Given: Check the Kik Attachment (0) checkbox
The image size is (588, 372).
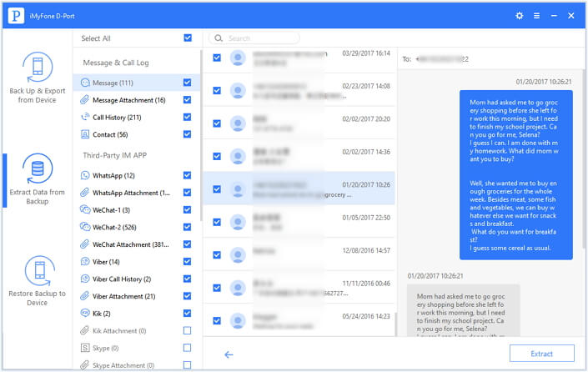Looking at the screenshot, I should pos(187,330).
